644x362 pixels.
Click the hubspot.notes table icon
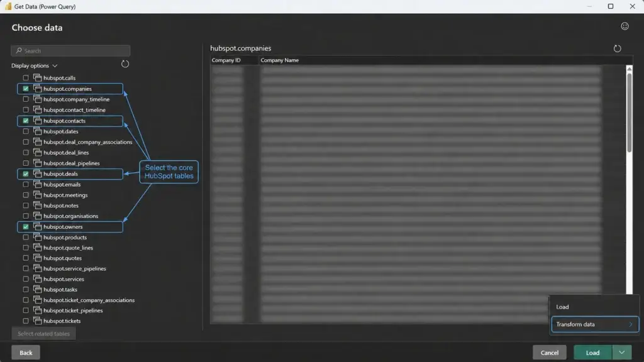coord(37,206)
